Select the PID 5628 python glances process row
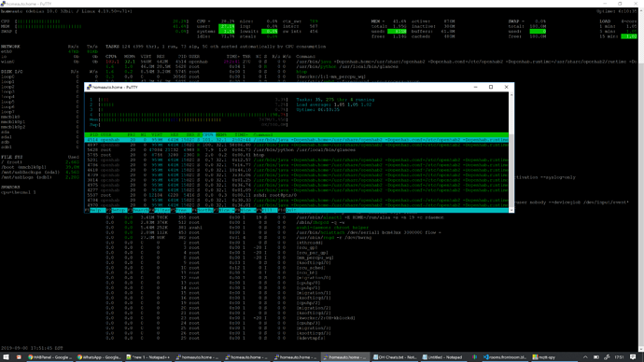The image size is (644, 362). [x=296, y=150]
